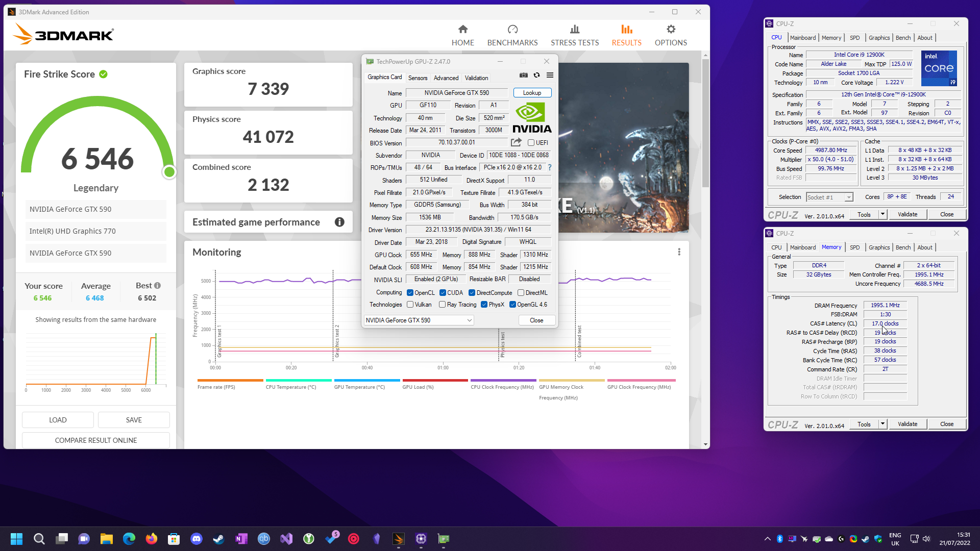Open the Socket #1 selection dropdown
The height and width of the screenshot is (551, 980).
[x=829, y=197]
